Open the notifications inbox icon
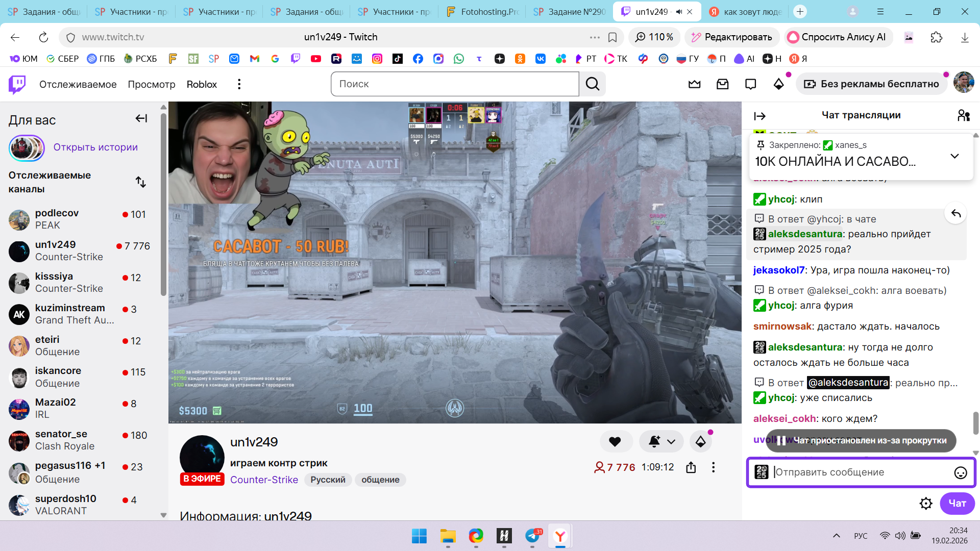Image resolution: width=980 pixels, height=551 pixels. [722, 84]
